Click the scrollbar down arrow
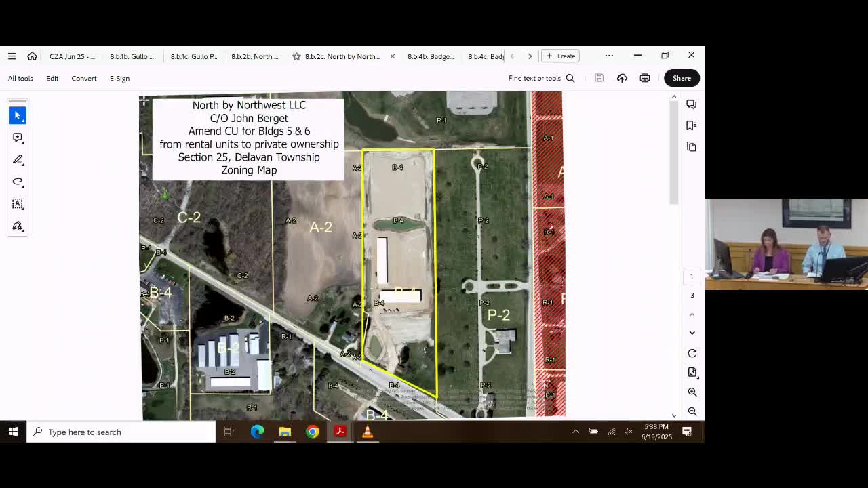The width and height of the screenshot is (868, 488). [x=673, y=415]
